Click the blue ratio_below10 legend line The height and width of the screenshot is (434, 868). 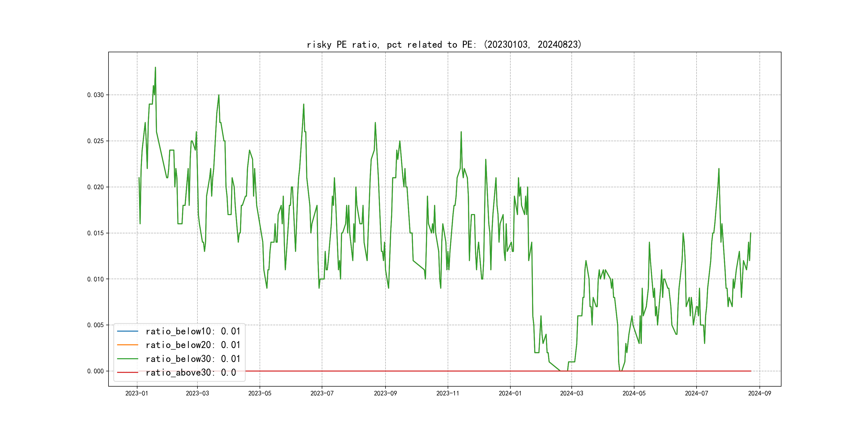127,331
